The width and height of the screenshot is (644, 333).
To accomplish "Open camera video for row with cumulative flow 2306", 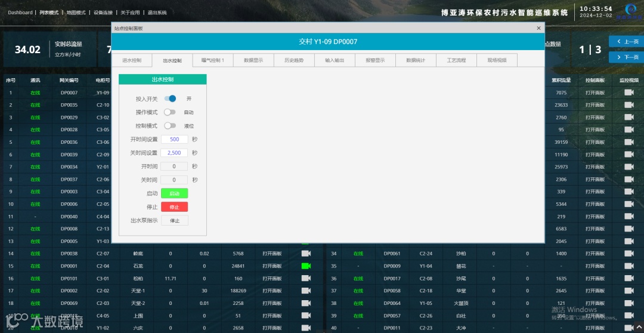I will [x=629, y=179].
